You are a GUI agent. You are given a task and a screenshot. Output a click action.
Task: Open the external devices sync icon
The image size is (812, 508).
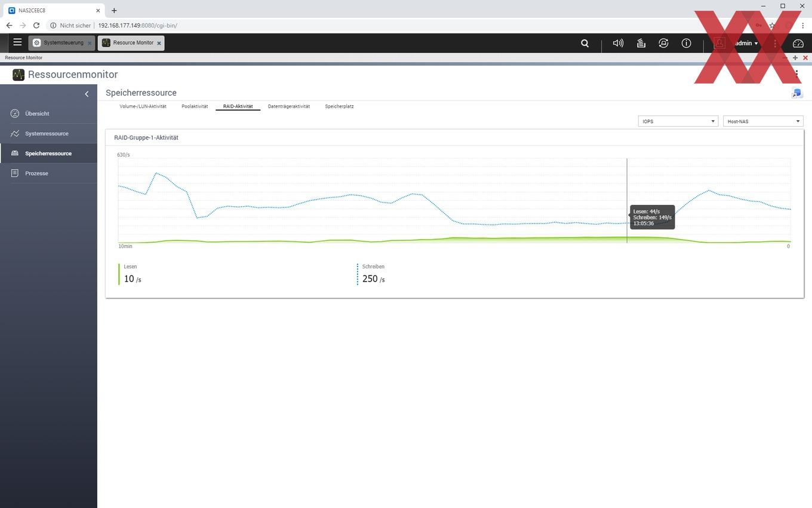(663, 43)
